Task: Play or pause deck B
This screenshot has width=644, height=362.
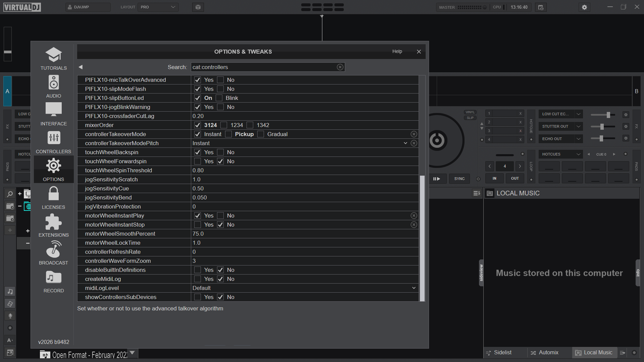Action: [x=436, y=179]
